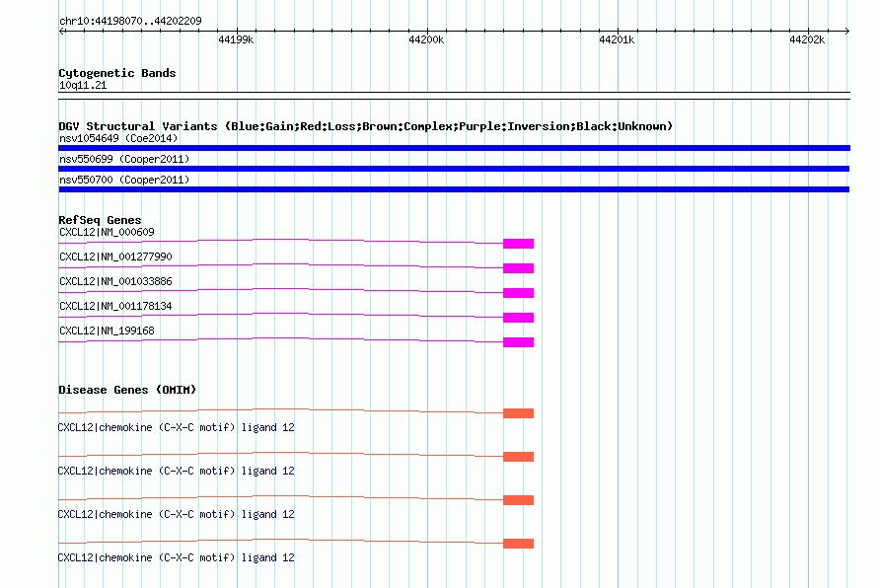This screenshot has width=878, height=588.
Task: Open variant label nsv1054649 (Coe2014)
Action: tap(118, 138)
